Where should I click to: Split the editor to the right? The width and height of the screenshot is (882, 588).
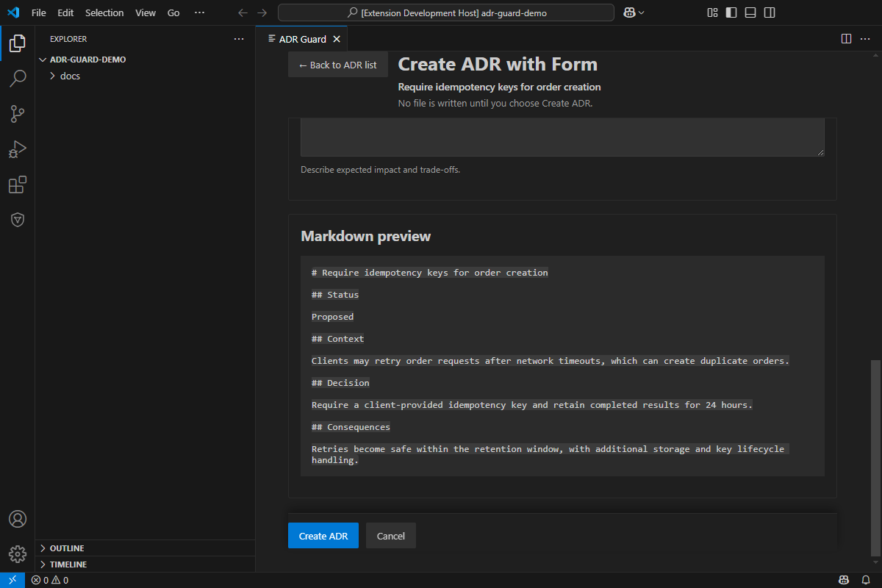click(x=846, y=39)
